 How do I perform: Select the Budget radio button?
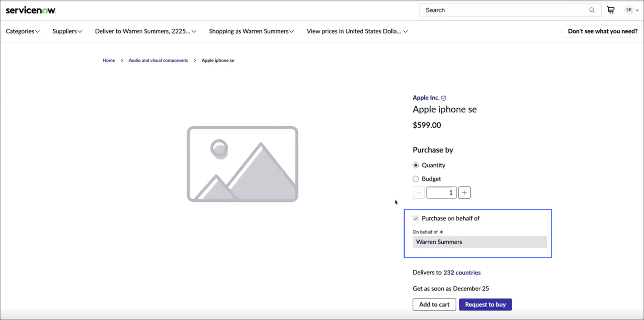[x=416, y=179]
